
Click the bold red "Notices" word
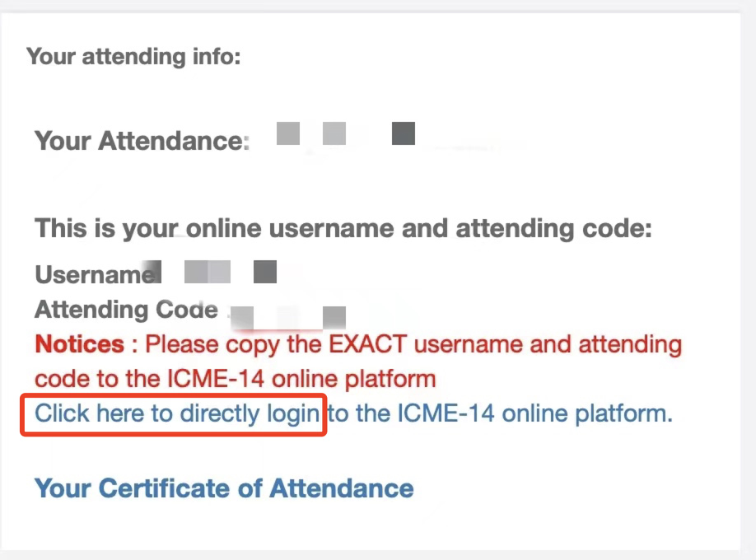click(x=79, y=343)
